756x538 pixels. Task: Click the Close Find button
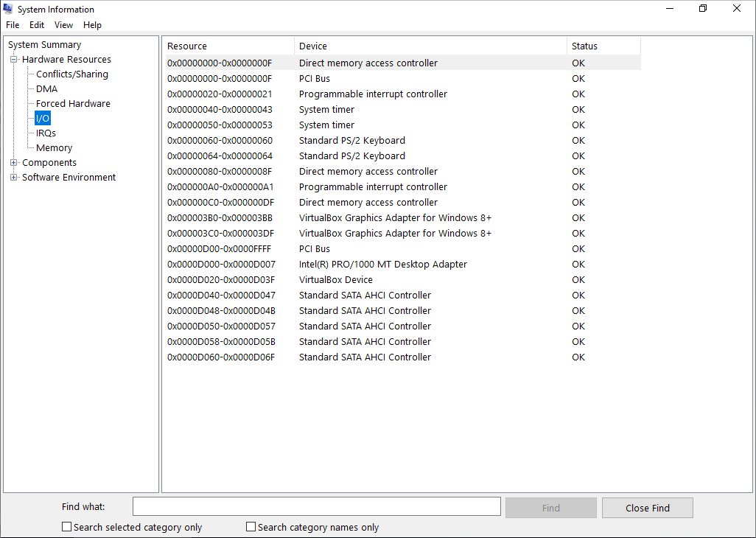pos(648,508)
